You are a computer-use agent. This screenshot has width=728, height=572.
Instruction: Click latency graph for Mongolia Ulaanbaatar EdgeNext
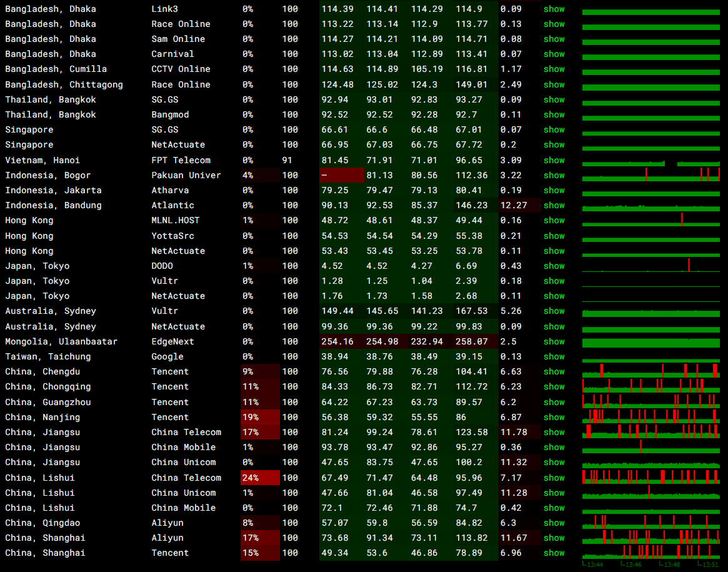[651, 343]
